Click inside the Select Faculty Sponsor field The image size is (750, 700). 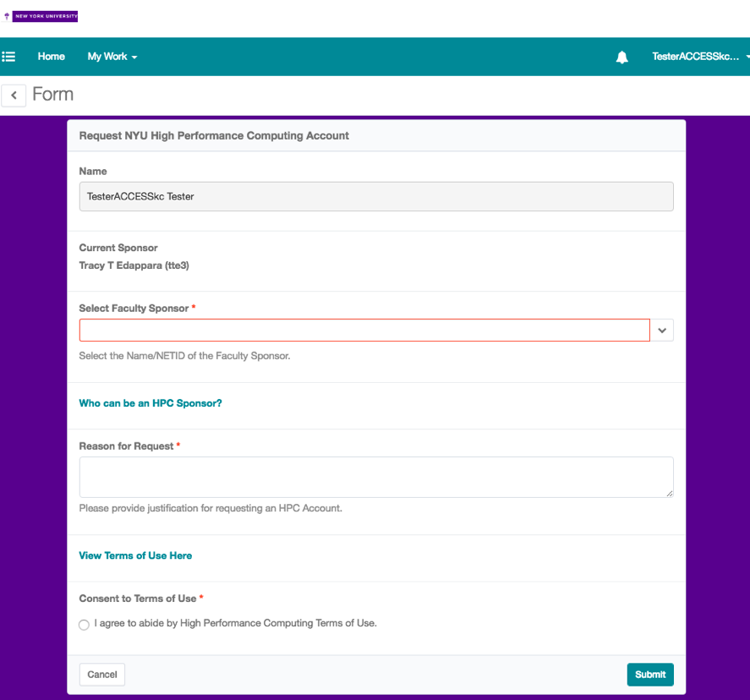tap(364, 331)
